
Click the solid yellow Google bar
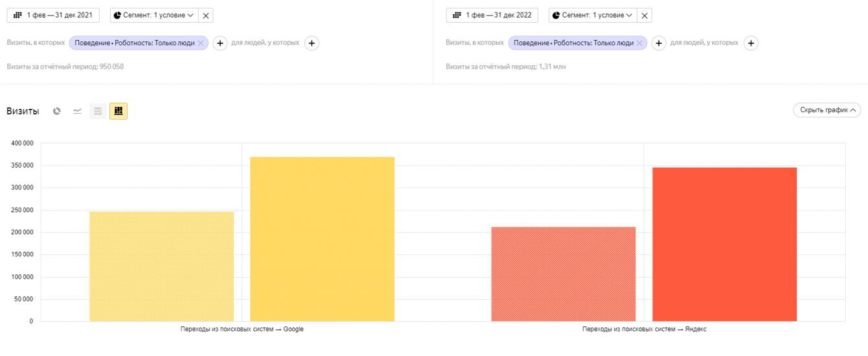pos(322,239)
